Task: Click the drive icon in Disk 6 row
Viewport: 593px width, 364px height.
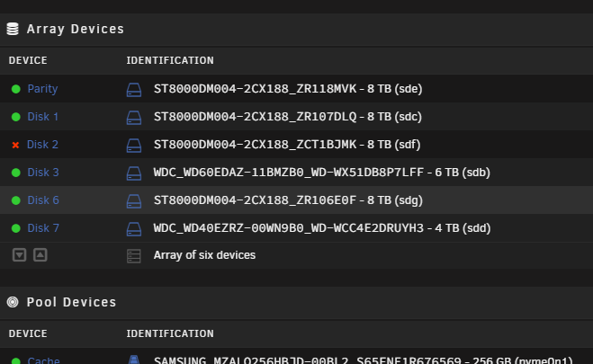Action: (x=134, y=201)
